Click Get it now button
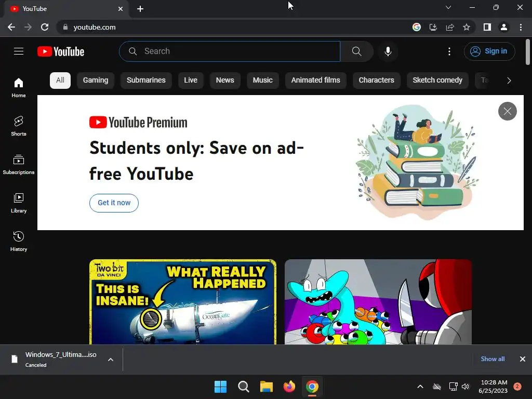 [114, 203]
